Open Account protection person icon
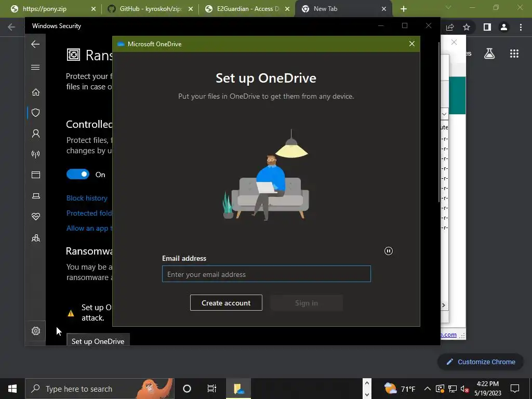 36,134
